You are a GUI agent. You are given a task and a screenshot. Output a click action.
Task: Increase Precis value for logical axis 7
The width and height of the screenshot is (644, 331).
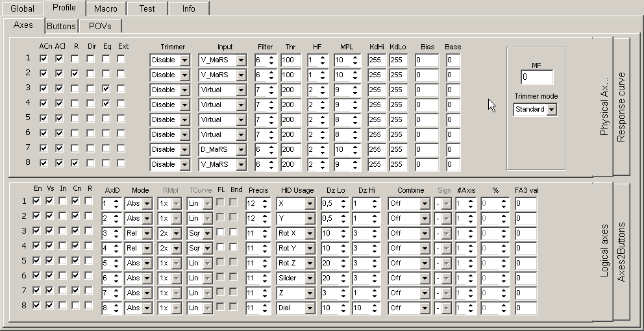265,290
